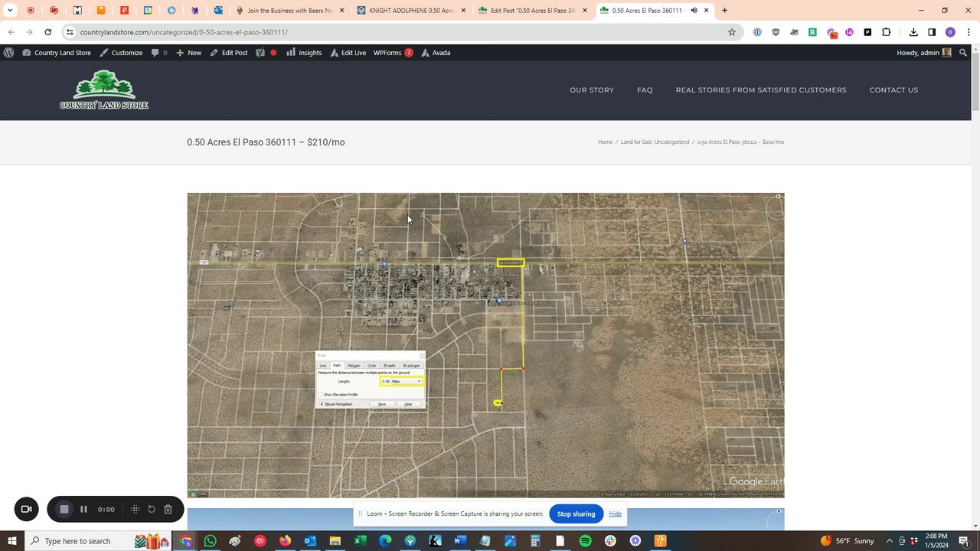Open the Windows Start menu
This screenshot has width=980, height=551.
coord(12,541)
